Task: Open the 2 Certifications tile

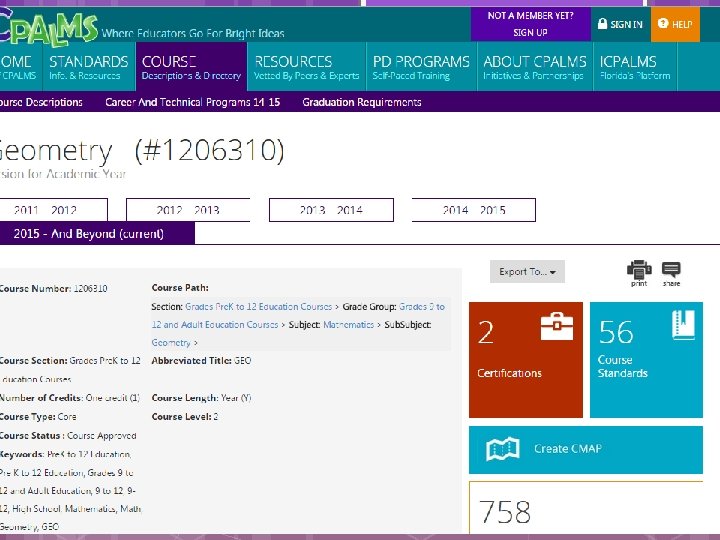Action: [526, 360]
